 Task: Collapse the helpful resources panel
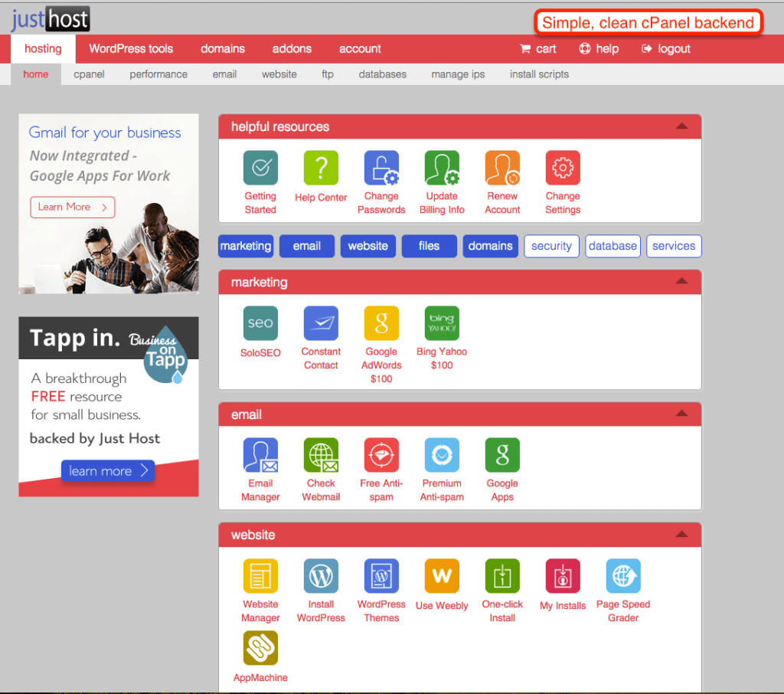point(682,126)
